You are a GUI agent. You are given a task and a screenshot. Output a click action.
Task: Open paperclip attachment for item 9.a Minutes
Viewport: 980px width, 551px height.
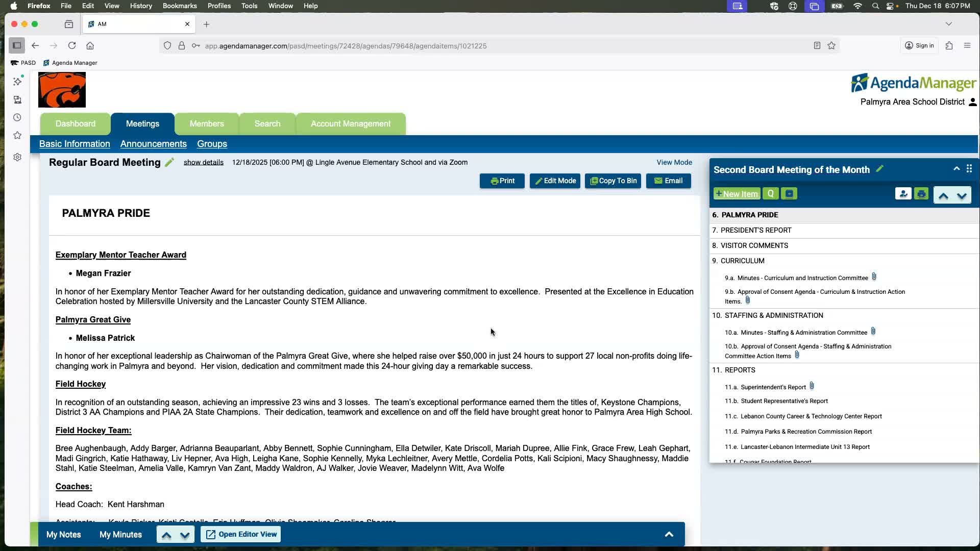click(x=874, y=277)
